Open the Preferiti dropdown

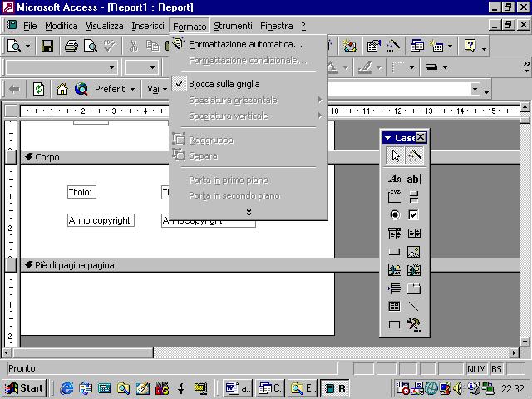click(x=115, y=89)
